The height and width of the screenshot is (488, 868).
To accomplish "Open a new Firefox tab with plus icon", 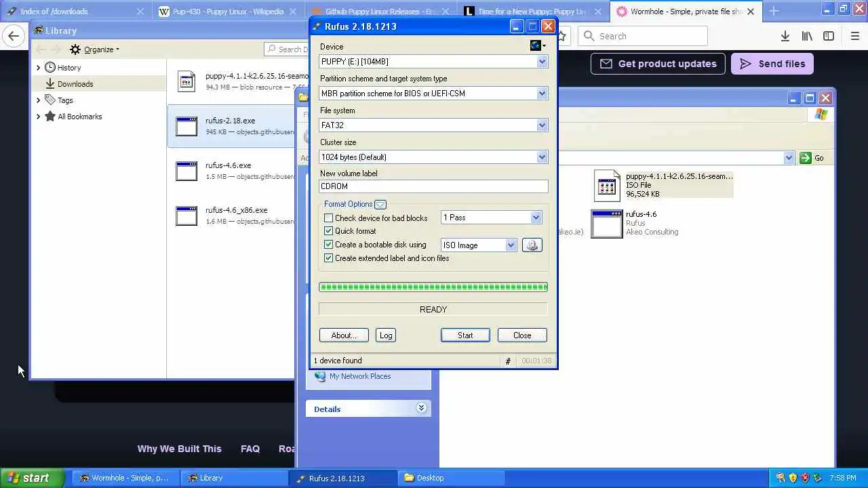I will [x=774, y=11].
